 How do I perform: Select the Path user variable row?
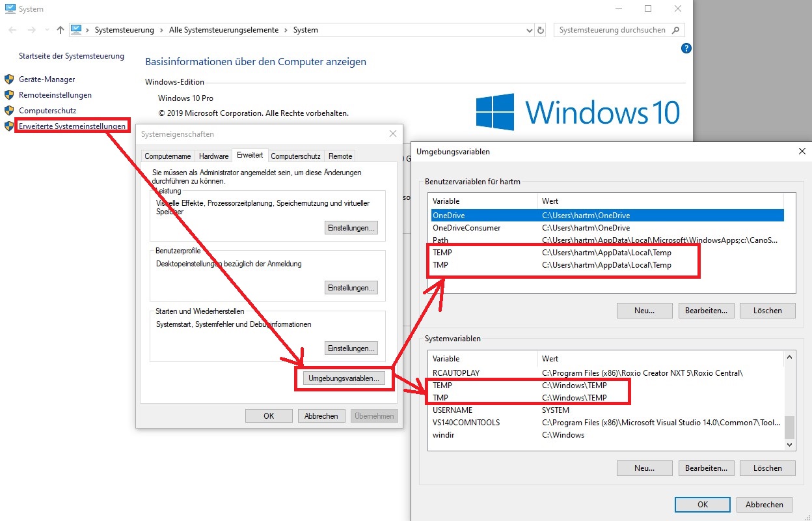click(x=606, y=240)
